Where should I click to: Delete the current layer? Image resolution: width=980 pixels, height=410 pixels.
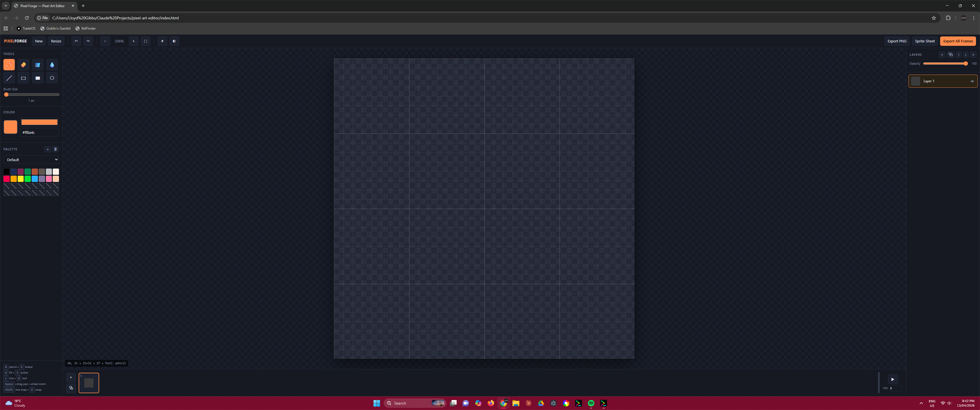(973, 55)
